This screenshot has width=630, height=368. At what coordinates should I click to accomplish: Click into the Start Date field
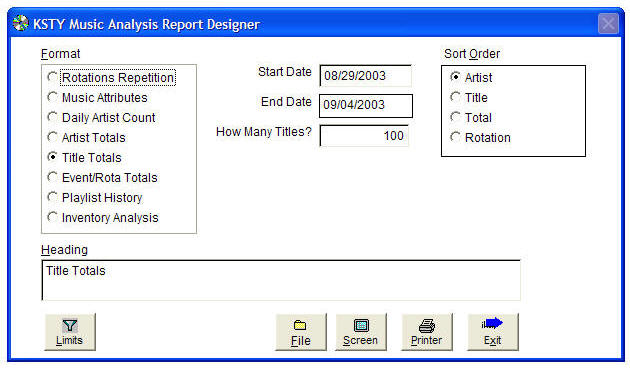coord(366,76)
